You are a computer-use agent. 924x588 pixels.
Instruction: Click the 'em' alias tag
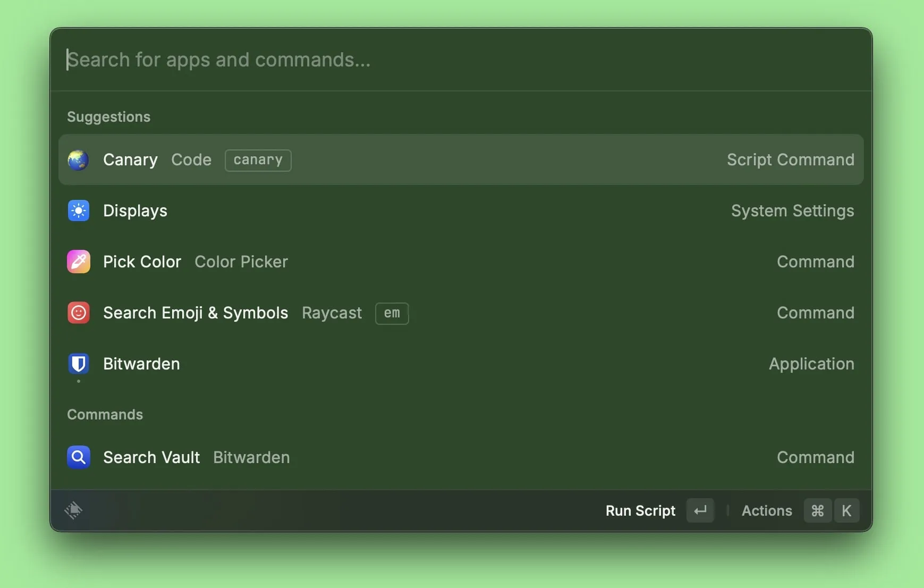(x=392, y=313)
